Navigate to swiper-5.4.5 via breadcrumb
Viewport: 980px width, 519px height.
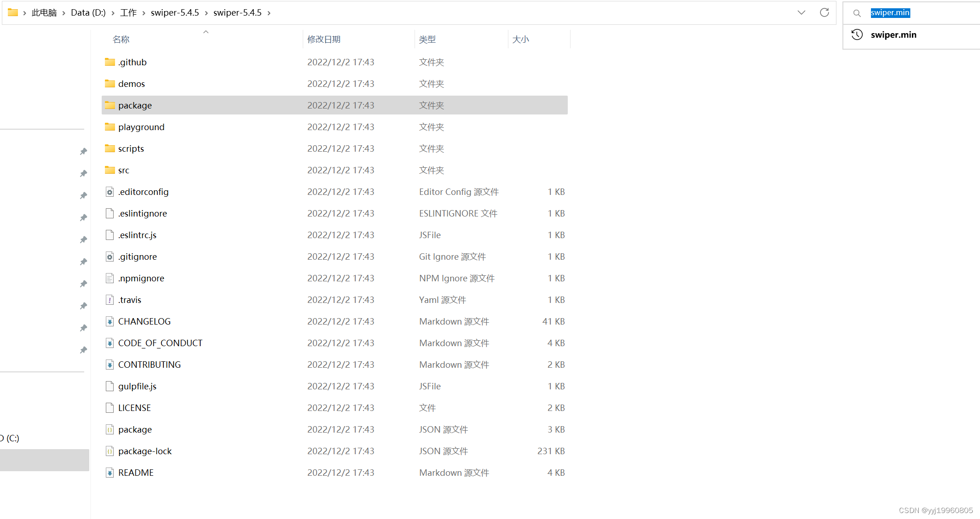pyautogui.click(x=175, y=12)
